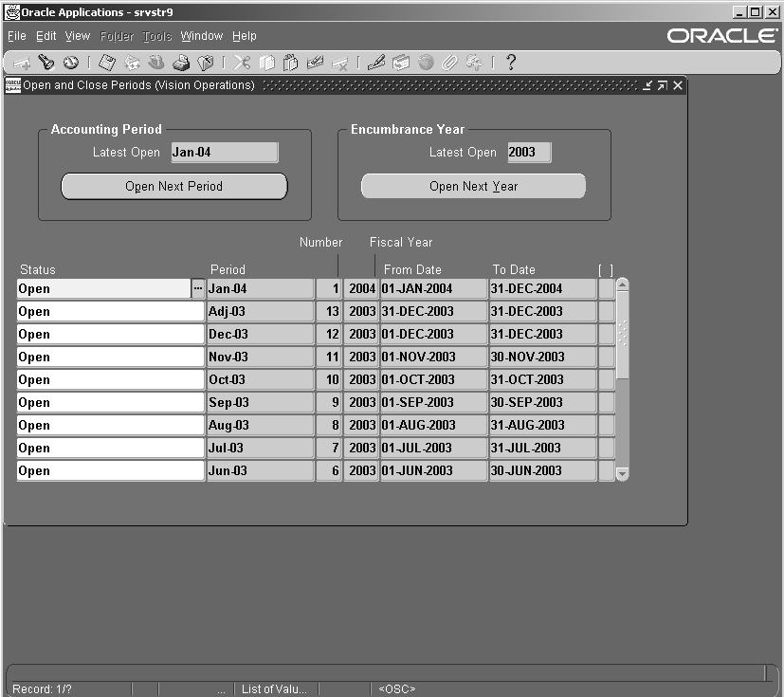The height and width of the screenshot is (697, 784).
Task: Open the Edit menu
Action: point(46,36)
